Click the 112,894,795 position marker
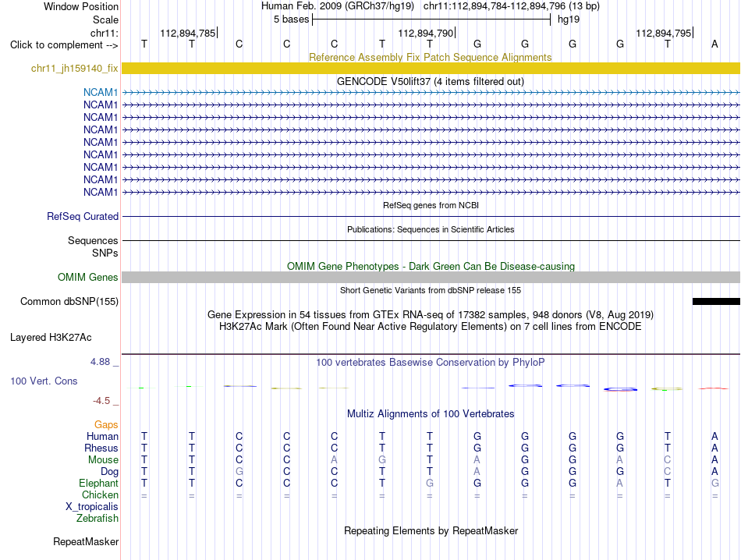741x560 pixels. click(664, 33)
